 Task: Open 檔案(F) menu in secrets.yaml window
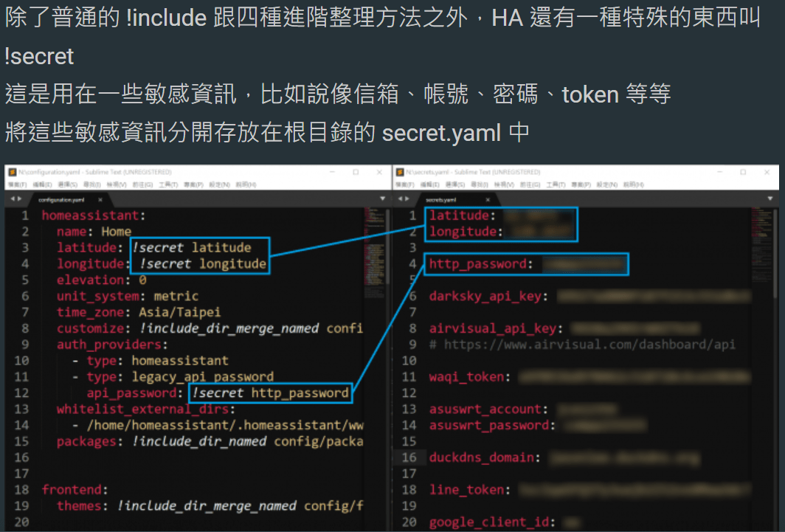tap(405, 184)
